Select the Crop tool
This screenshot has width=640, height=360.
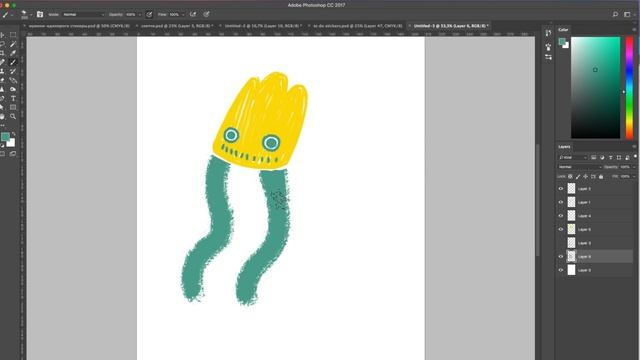point(3,53)
